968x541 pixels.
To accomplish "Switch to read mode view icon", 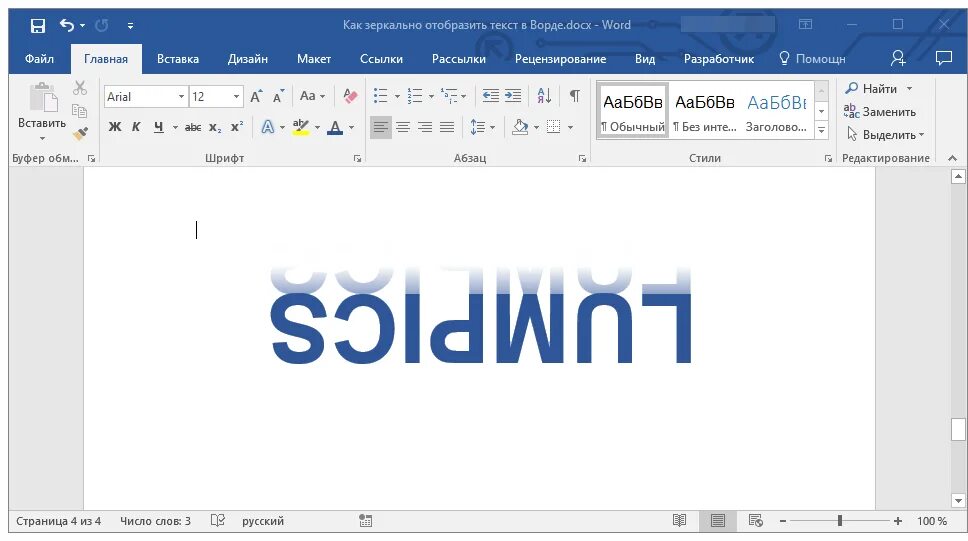I will pos(679,521).
